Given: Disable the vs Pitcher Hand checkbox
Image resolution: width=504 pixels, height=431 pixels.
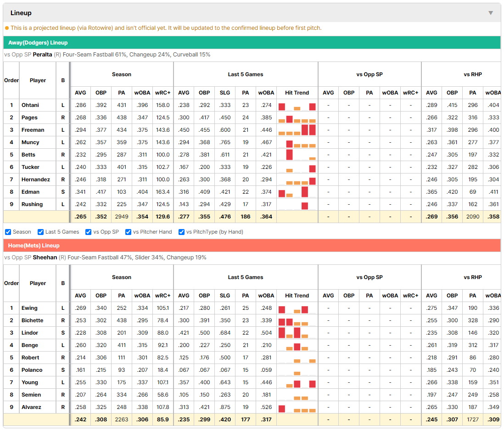Looking at the screenshot, I should click(128, 232).
